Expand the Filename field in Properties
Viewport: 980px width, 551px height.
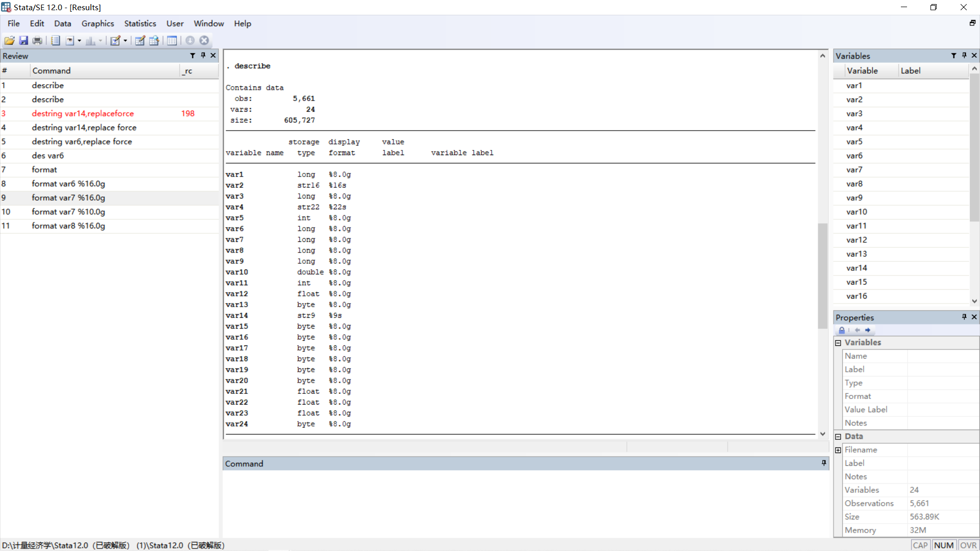click(x=837, y=449)
